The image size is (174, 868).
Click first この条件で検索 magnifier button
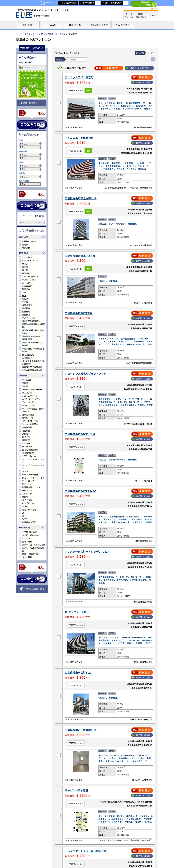point(32,125)
